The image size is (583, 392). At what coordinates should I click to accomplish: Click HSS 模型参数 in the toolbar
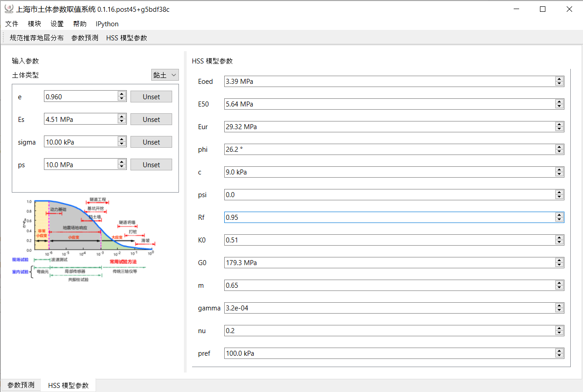126,38
